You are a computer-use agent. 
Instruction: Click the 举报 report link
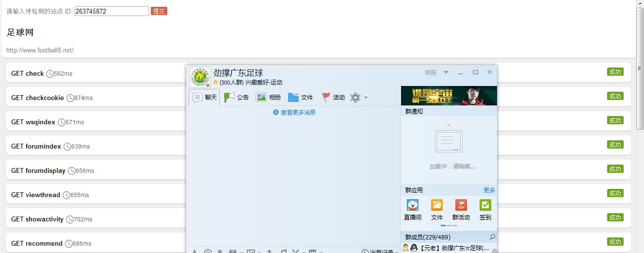(x=431, y=72)
